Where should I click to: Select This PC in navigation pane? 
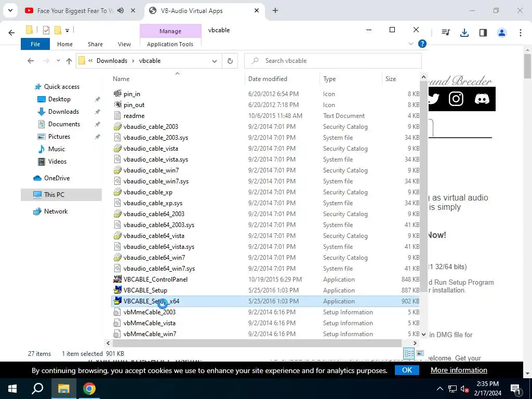coord(61,195)
